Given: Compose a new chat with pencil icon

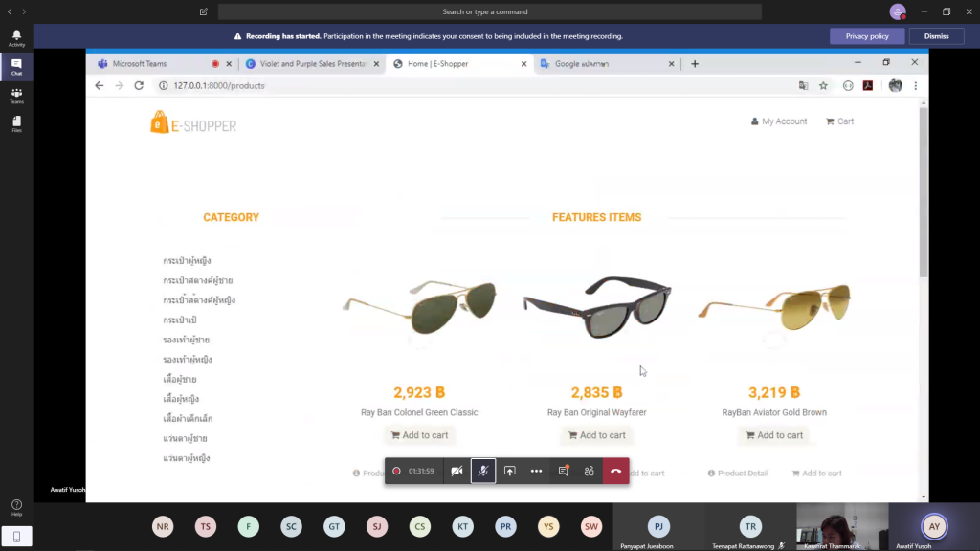Looking at the screenshot, I should (204, 11).
